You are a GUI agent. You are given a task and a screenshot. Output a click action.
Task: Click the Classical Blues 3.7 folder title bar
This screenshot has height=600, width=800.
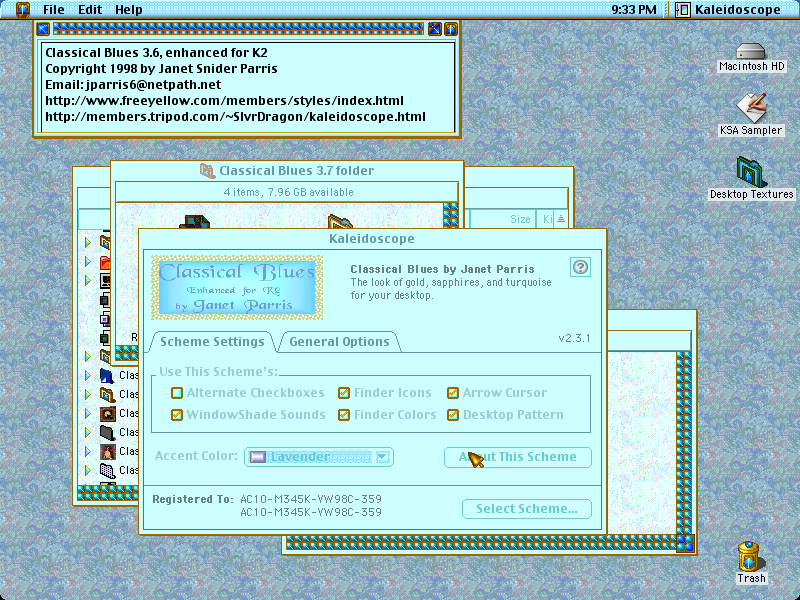(x=287, y=170)
